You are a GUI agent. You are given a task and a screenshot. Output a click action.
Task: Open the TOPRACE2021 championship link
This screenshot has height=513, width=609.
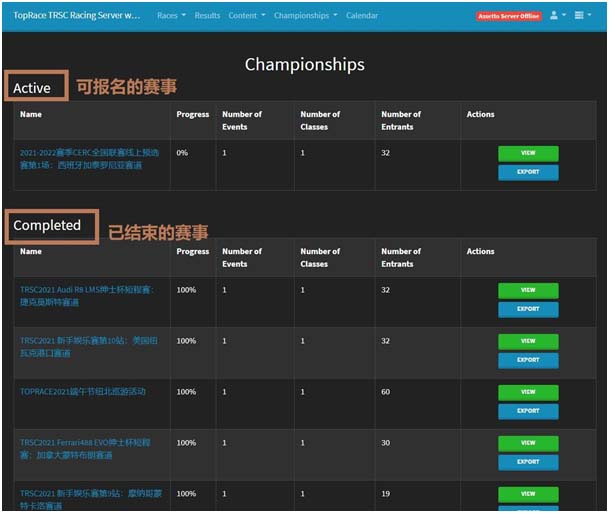pos(83,391)
